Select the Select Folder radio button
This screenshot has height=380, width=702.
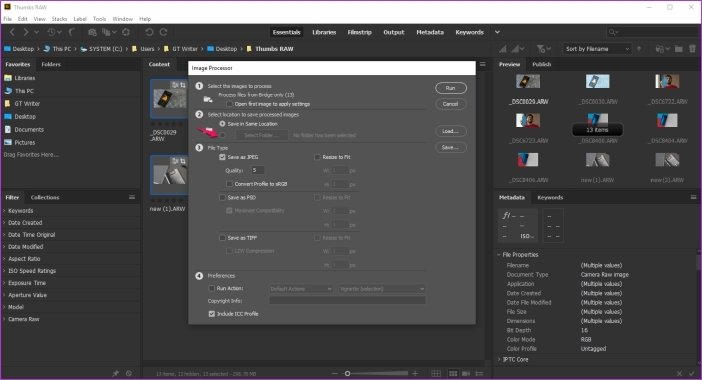[x=223, y=135]
